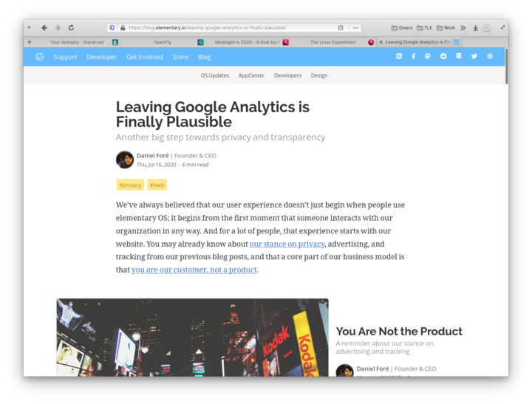Click the URL address field
This screenshot has width=532, height=404.
pyautogui.click(x=231, y=28)
